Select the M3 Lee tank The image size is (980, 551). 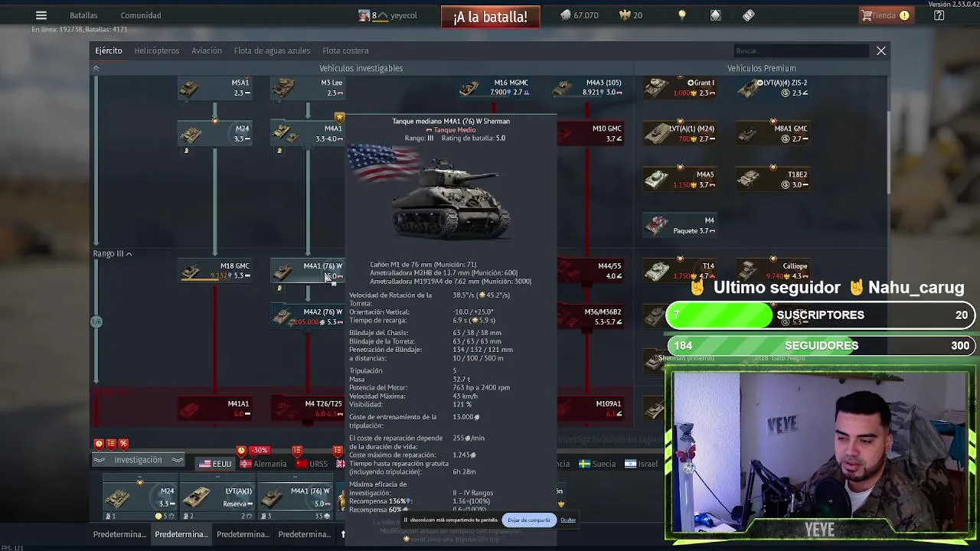coord(308,88)
